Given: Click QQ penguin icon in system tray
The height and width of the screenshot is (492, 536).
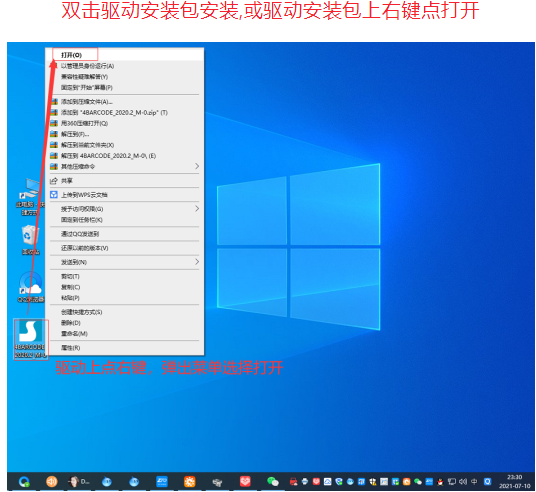Looking at the screenshot, I should pyautogui.click(x=440, y=482).
